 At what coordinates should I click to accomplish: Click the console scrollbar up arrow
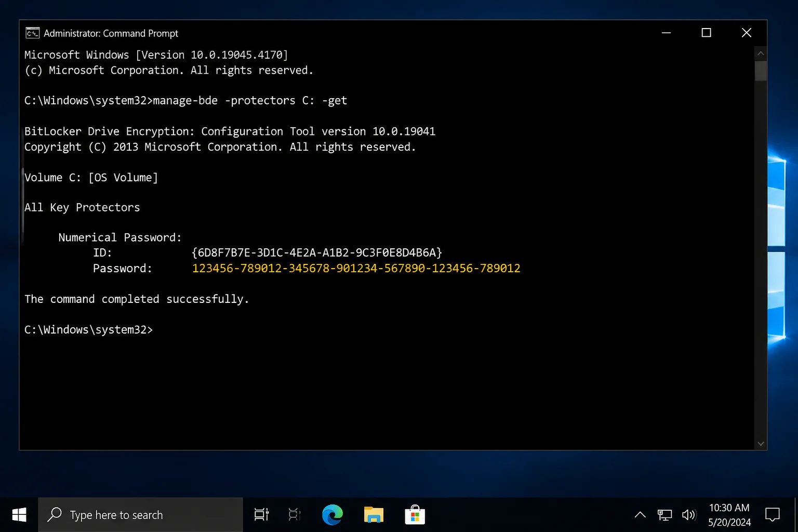tap(761, 53)
